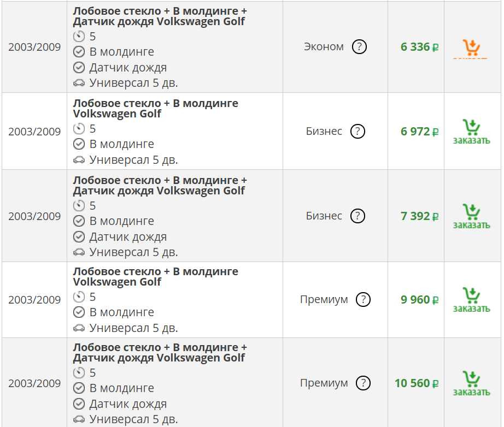Open the 10 560 ₽ Премиум rain sensor title
This screenshot has width=504, height=427.
(x=160, y=353)
